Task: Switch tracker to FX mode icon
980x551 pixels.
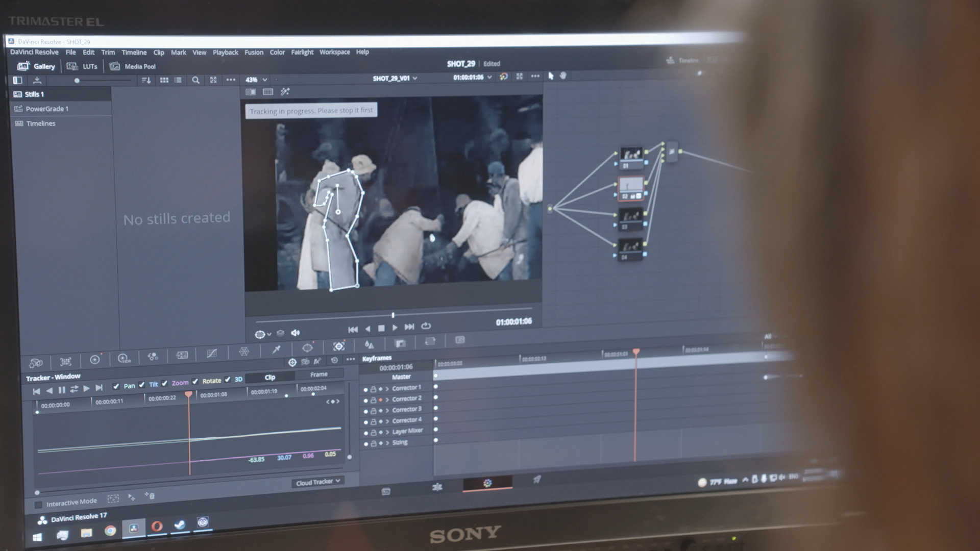Action: click(317, 361)
